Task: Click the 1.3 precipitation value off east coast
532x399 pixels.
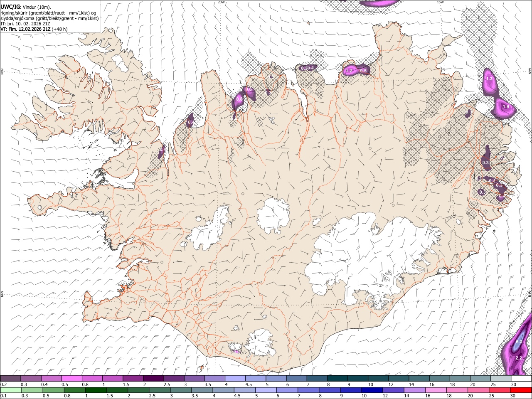Action: tap(489, 79)
